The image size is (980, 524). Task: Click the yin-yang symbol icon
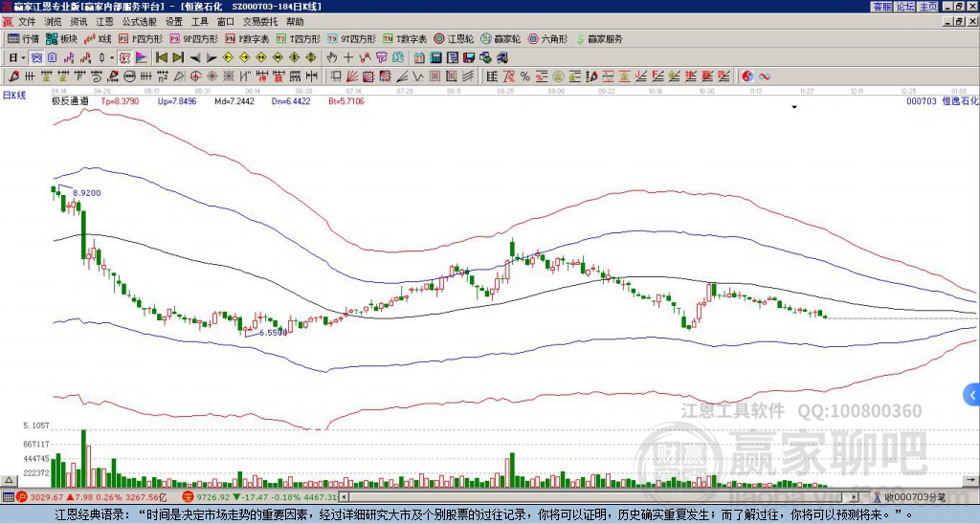(x=747, y=76)
